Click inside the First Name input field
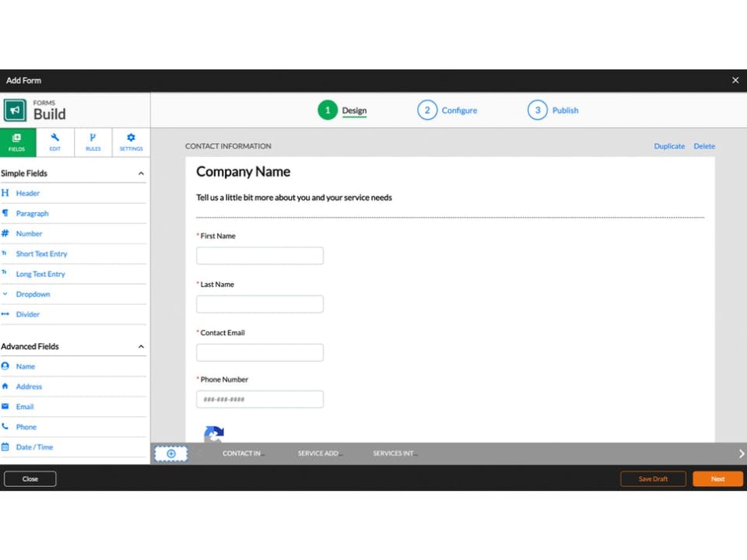Image resolution: width=747 pixels, height=560 pixels. tap(259, 255)
